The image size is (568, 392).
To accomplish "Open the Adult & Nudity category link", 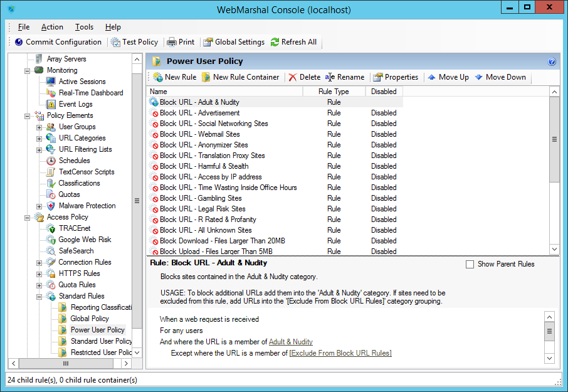I will (290, 342).
